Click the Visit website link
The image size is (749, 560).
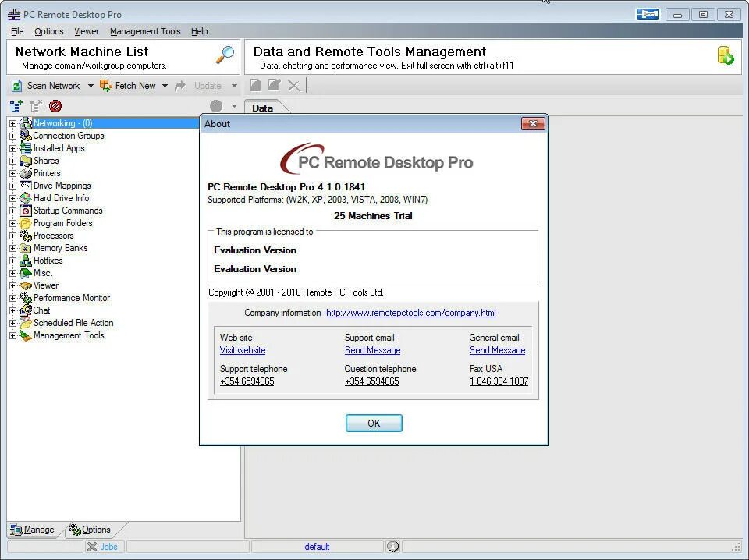tap(243, 350)
